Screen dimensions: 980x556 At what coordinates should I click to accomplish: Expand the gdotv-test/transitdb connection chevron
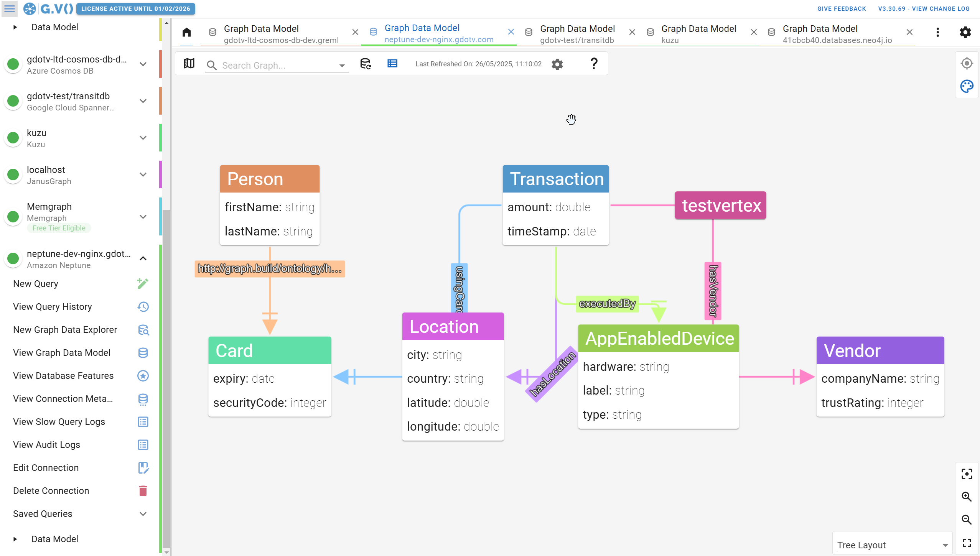[143, 101]
